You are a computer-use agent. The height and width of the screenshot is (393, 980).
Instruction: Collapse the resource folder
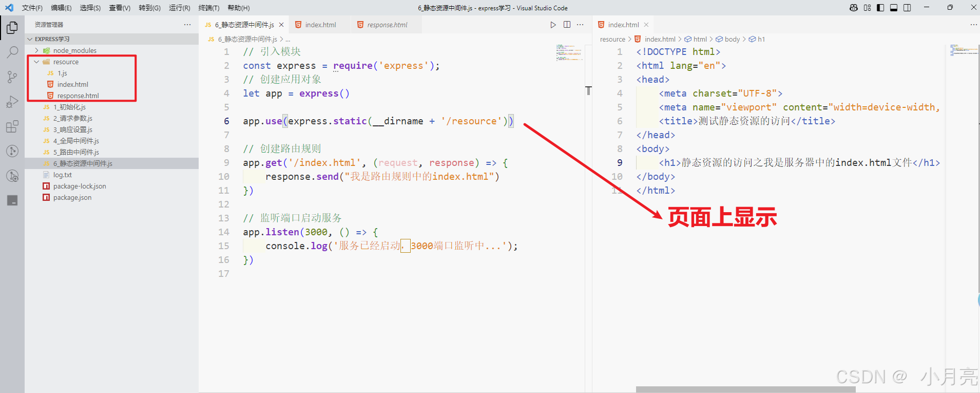[112, 62]
